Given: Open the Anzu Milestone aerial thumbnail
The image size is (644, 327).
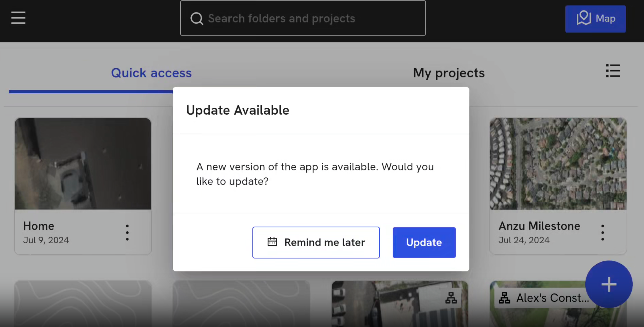Looking at the screenshot, I should coord(558,164).
